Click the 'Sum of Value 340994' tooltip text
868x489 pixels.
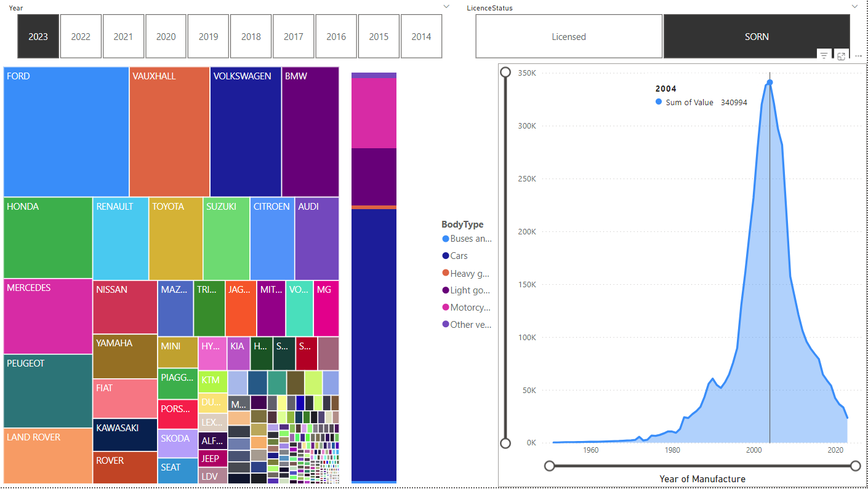click(706, 103)
